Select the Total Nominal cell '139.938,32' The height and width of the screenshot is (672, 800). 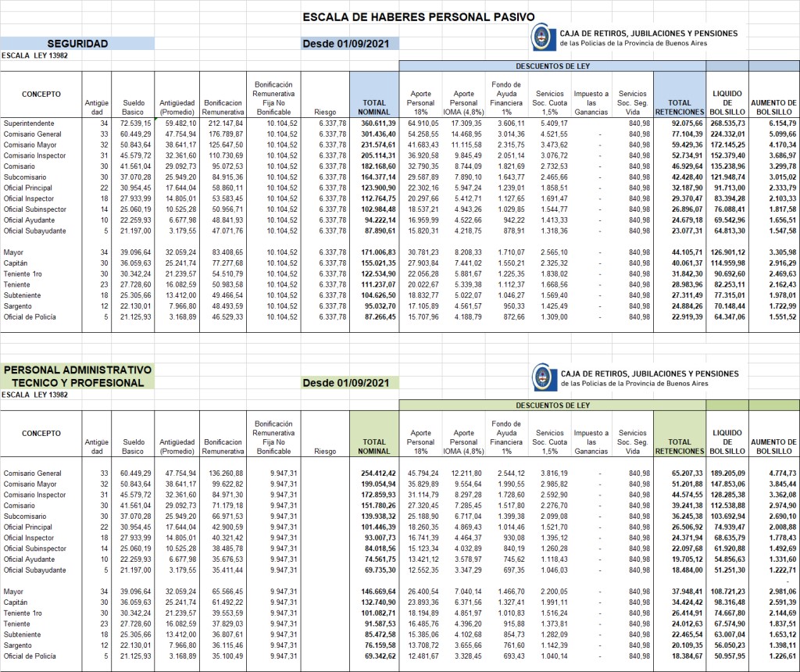pyautogui.click(x=378, y=517)
